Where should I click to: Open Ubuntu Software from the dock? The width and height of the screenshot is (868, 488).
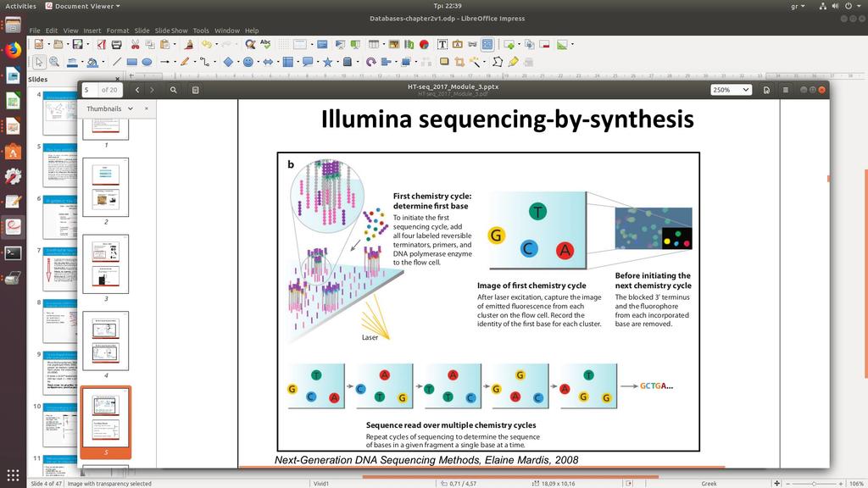point(13,152)
